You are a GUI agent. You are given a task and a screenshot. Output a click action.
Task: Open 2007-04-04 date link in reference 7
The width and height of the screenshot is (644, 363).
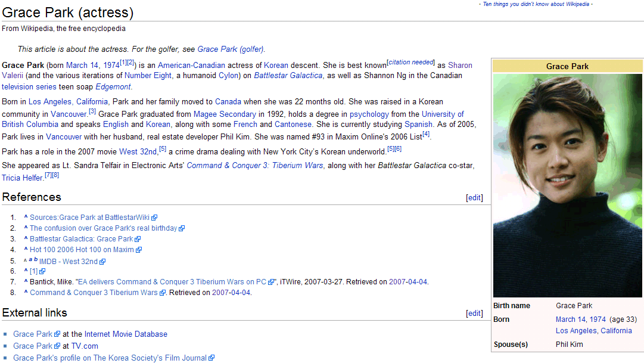pyautogui.click(x=408, y=282)
